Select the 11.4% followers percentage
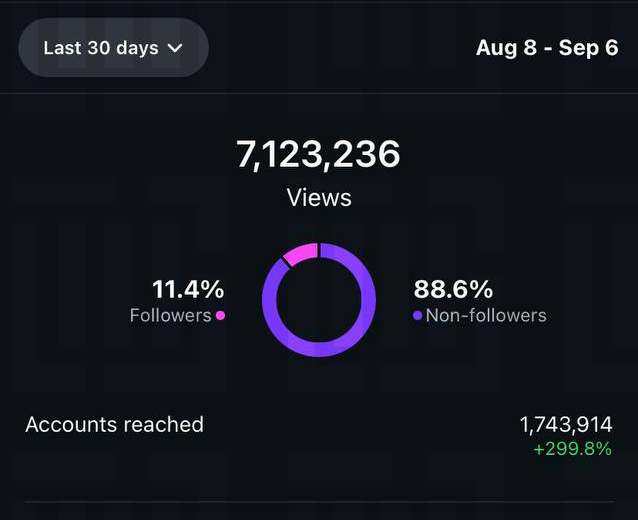This screenshot has height=520, width=638. pos(188,290)
